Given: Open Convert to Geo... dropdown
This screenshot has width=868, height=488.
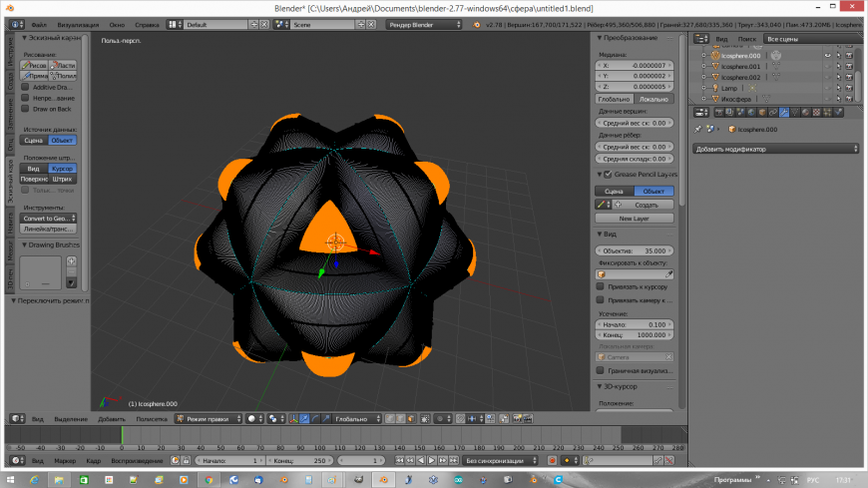Looking at the screenshot, I should click(x=49, y=219).
